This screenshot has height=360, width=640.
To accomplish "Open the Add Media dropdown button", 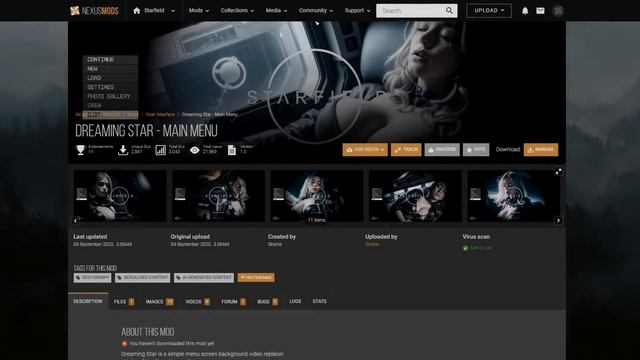I will tap(365, 150).
